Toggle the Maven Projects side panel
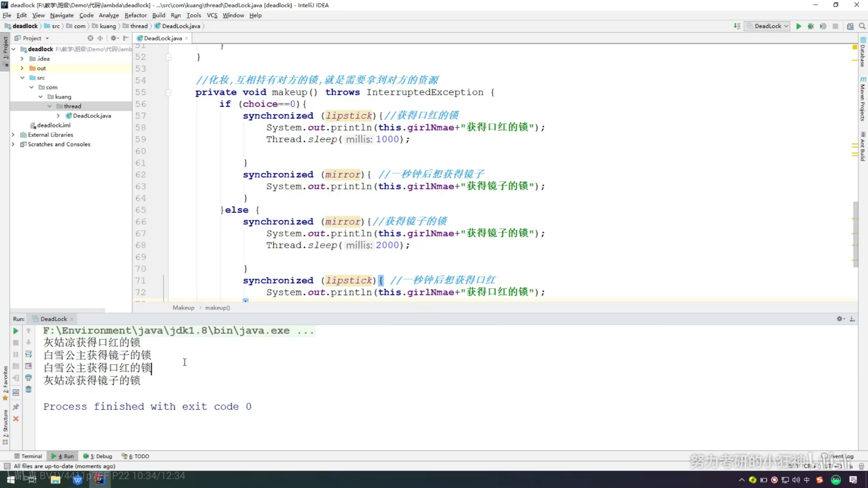This screenshot has width=868, height=488. tap(863, 99)
